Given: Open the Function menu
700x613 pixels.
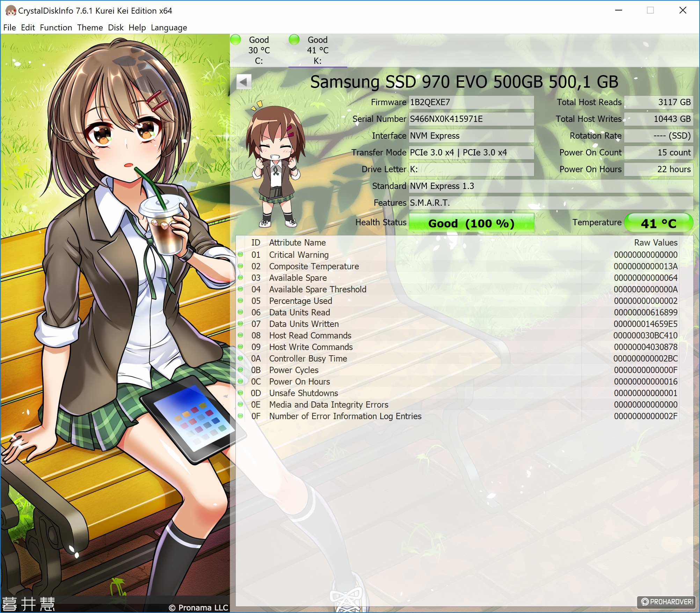Looking at the screenshot, I should pos(56,28).
